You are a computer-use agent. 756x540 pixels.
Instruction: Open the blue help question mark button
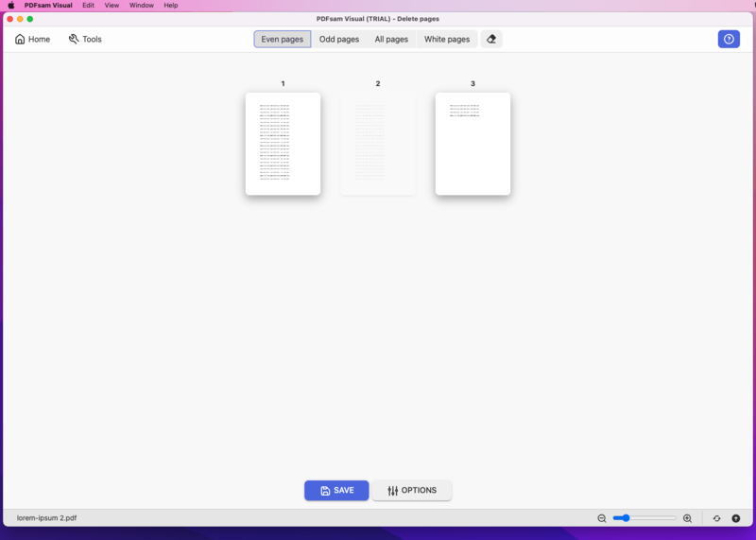[x=729, y=39]
